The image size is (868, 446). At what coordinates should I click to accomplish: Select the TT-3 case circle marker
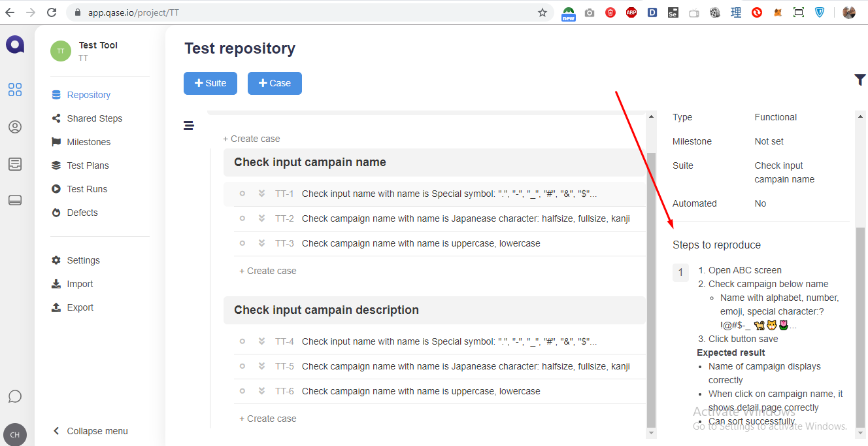click(242, 243)
